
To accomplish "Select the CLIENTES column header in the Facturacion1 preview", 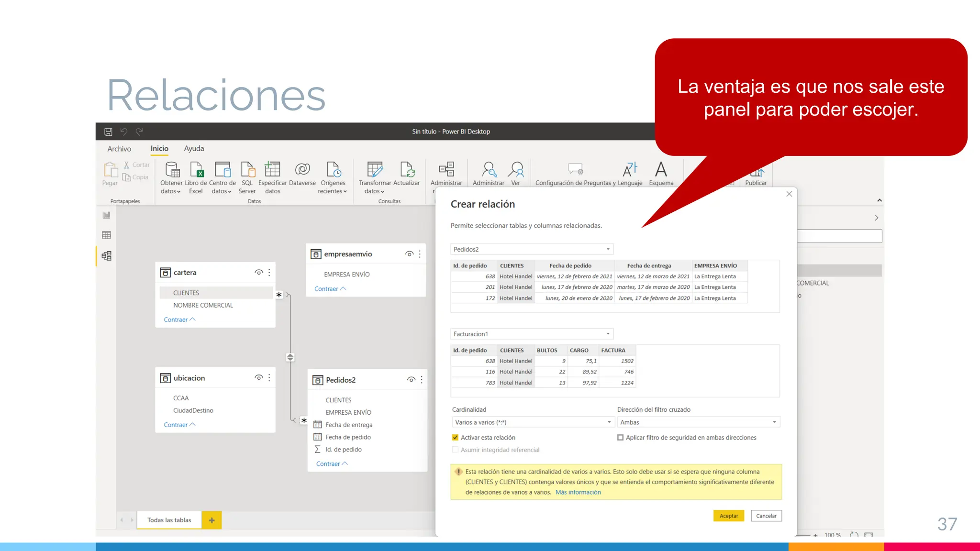I will [512, 350].
